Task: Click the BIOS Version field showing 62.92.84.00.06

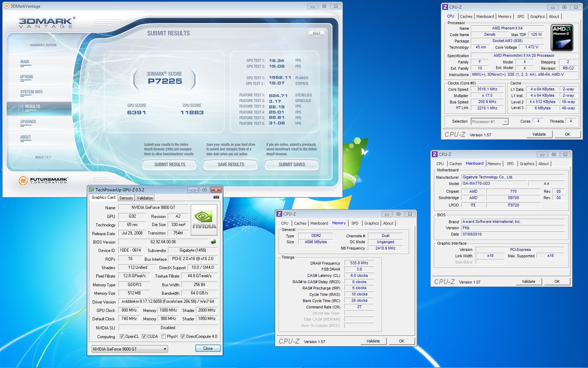Action: 163,242
